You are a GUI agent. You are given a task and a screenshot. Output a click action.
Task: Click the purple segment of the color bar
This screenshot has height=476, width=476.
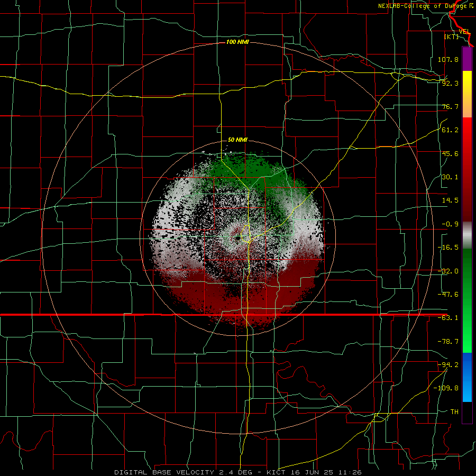tap(467, 59)
